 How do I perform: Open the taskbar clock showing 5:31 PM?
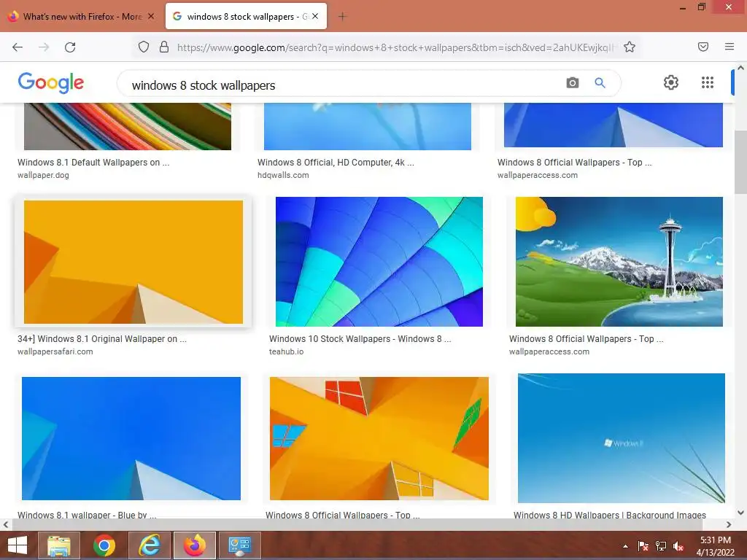pos(716,546)
